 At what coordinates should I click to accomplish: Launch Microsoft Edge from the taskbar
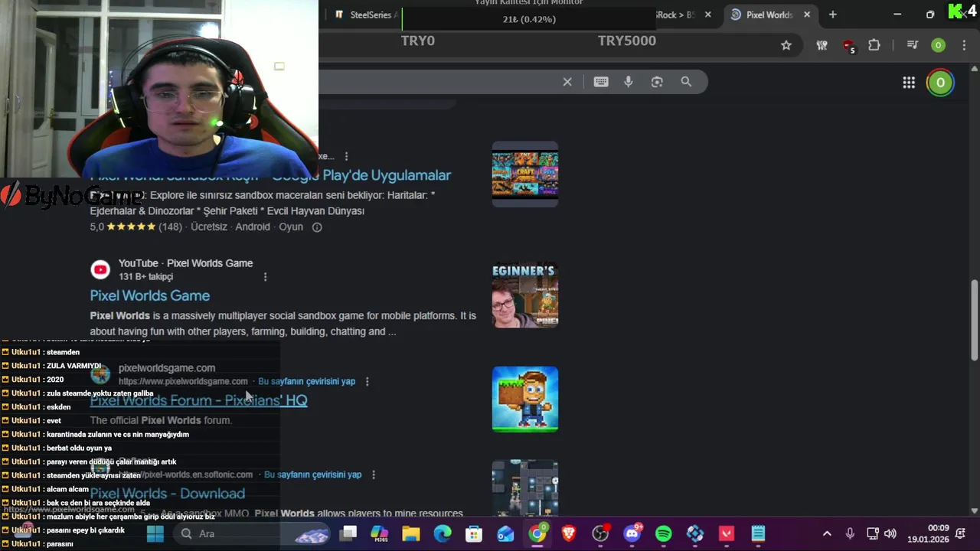click(443, 533)
